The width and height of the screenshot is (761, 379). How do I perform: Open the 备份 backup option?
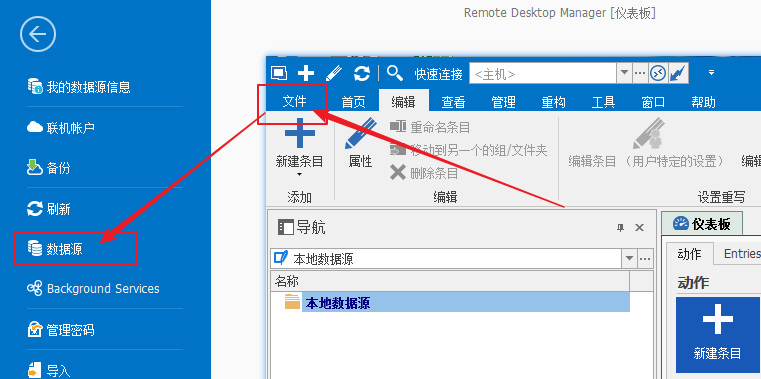[x=49, y=168]
